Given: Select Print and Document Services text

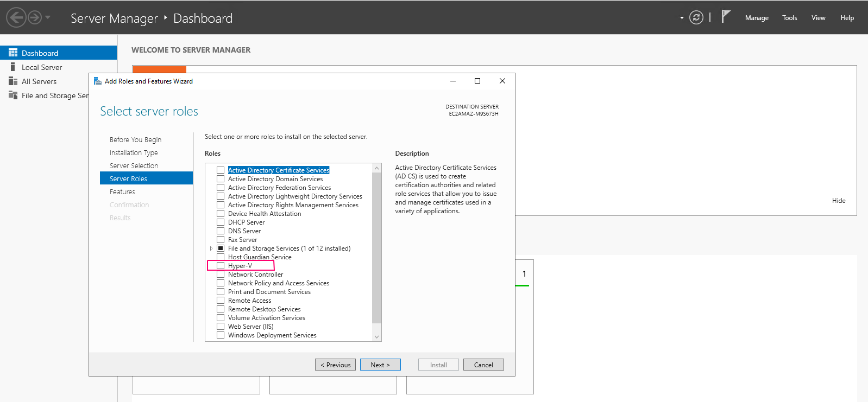Looking at the screenshot, I should point(269,292).
